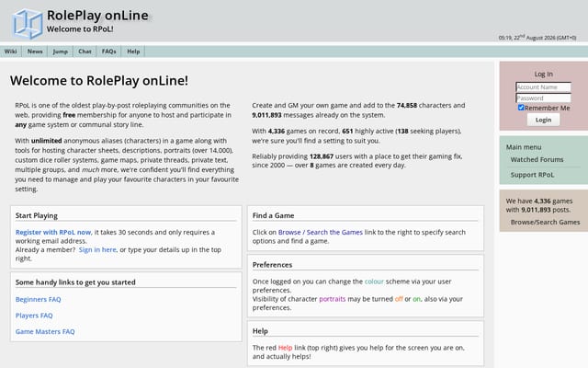Image resolution: width=588 pixels, height=368 pixels.
Task: Click Browse / Search the Games link
Action: [321, 232]
